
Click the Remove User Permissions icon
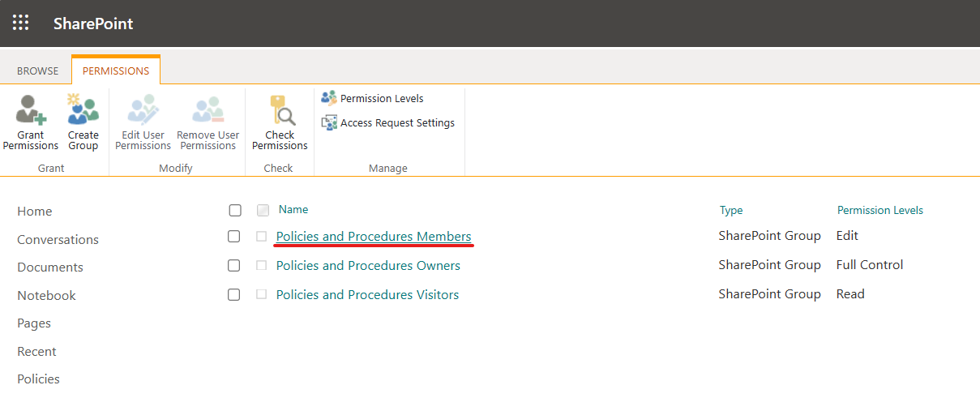(x=208, y=109)
